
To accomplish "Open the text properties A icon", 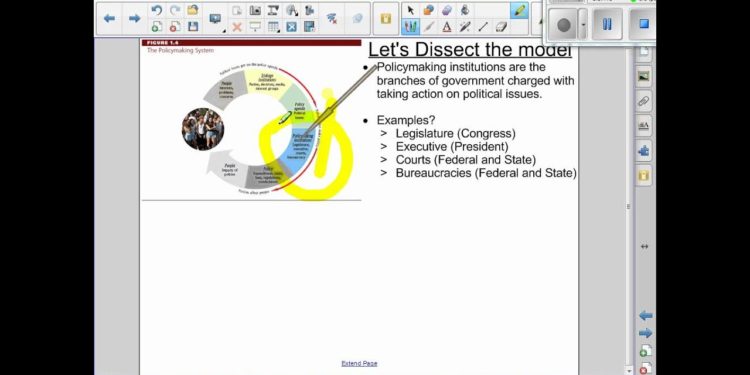I will [x=291, y=10].
